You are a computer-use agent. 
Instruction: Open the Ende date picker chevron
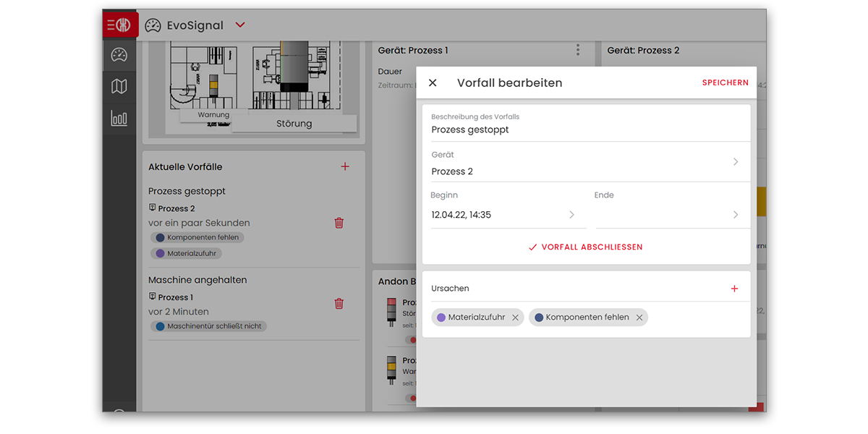tap(735, 215)
